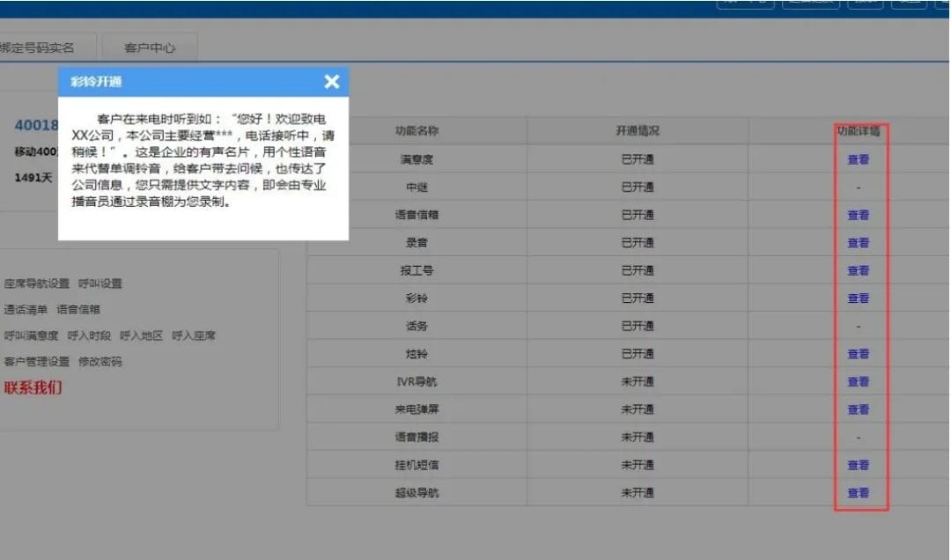Open 座席导航设置 in the left panel
951x560 pixels.
pyautogui.click(x=36, y=284)
